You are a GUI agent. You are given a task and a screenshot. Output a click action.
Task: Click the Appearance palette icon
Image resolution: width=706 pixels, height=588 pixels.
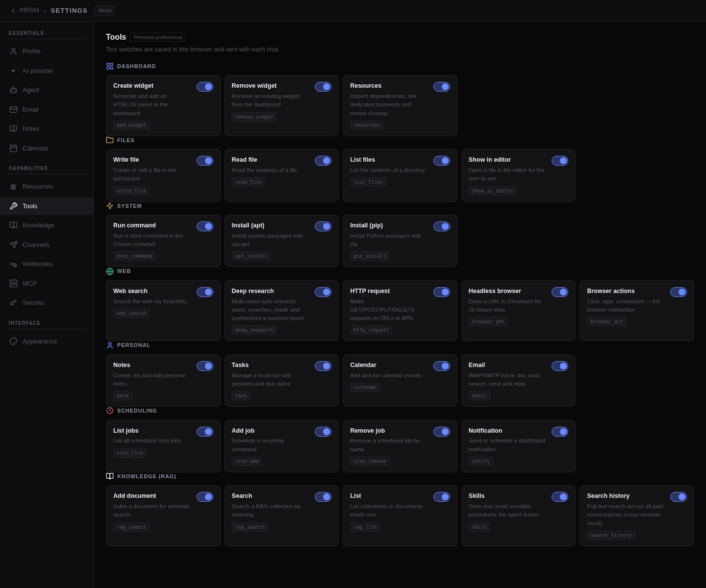pyautogui.click(x=13, y=342)
